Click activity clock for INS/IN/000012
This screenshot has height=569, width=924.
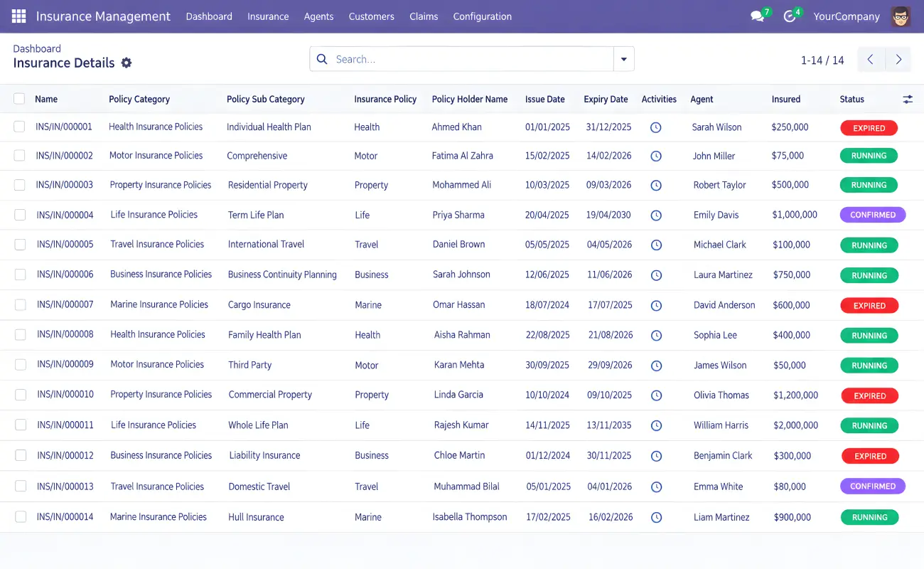click(657, 455)
